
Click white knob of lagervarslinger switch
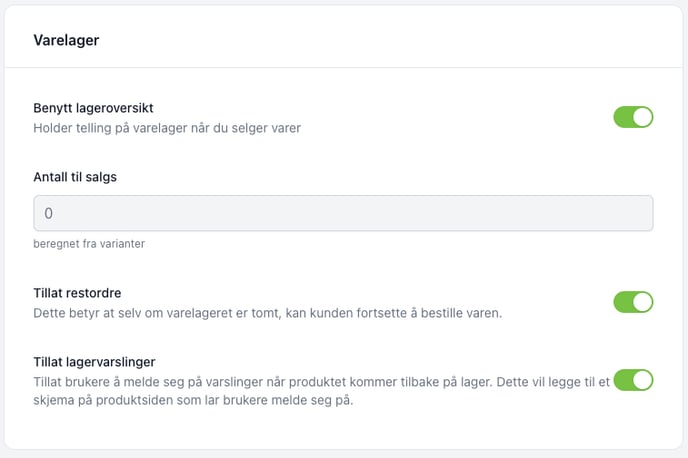point(642,380)
